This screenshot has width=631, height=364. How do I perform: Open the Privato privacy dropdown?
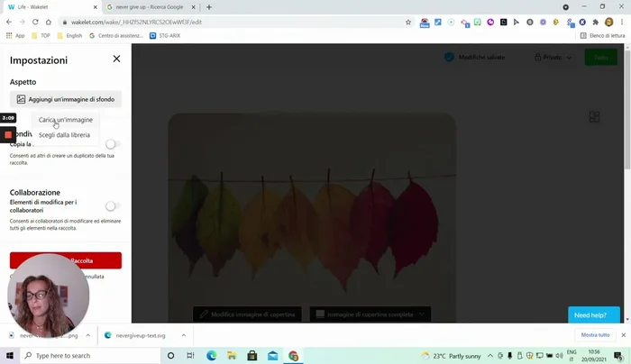[x=554, y=58]
